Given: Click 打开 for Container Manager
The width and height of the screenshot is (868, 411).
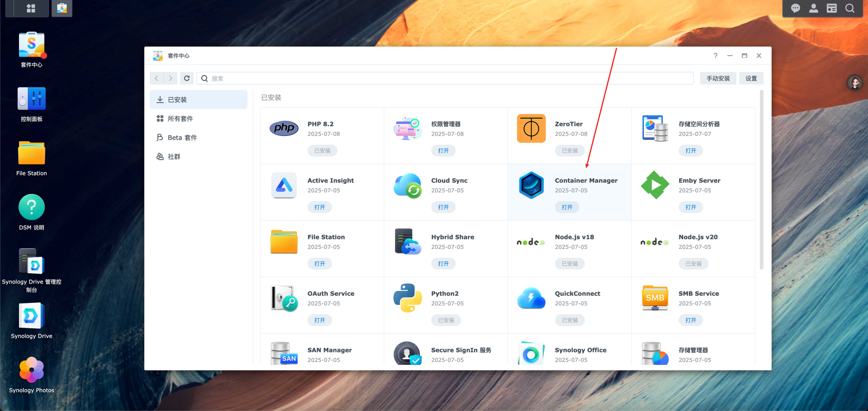Looking at the screenshot, I should 567,207.
